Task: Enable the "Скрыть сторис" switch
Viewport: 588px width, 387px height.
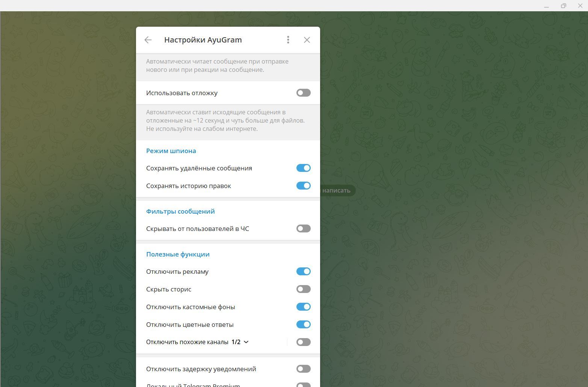Action: [304, 289]
